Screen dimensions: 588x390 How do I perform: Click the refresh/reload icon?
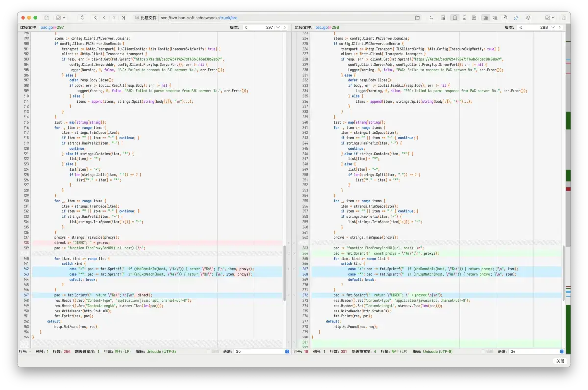pyautogui.click(x=82, y=18)
